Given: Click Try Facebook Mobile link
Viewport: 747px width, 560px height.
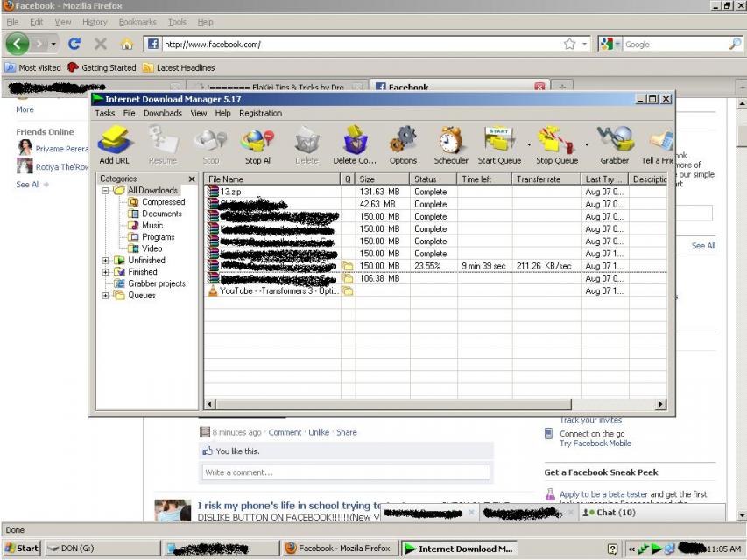Looking at the screenshot, I should 595,444.
